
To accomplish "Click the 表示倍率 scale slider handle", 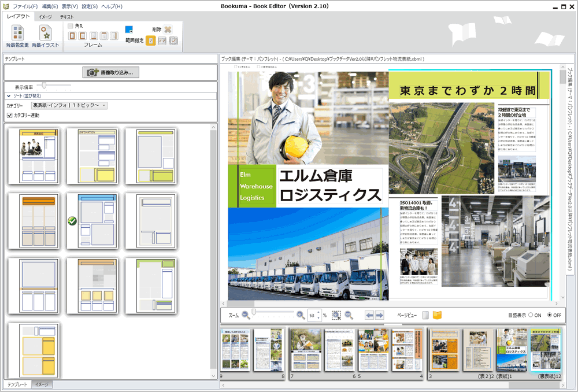I will [x=45, y=84].
